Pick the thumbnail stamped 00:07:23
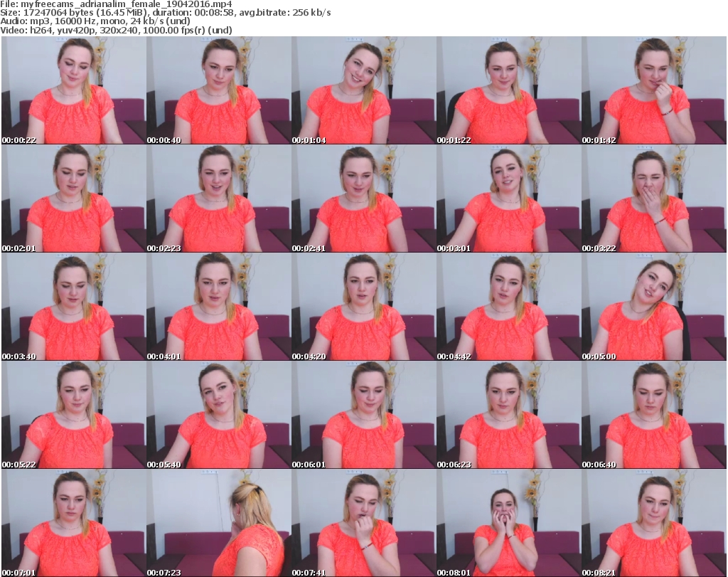 pos(219,523)
